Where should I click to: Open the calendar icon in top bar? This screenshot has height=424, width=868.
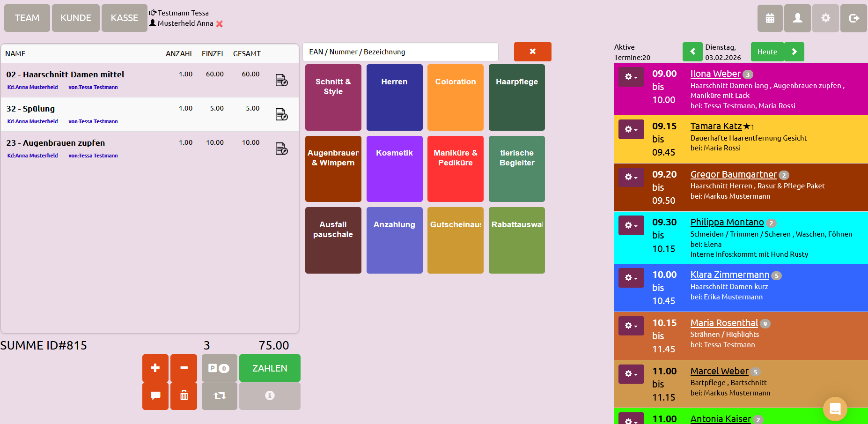(x=770, y=18)
